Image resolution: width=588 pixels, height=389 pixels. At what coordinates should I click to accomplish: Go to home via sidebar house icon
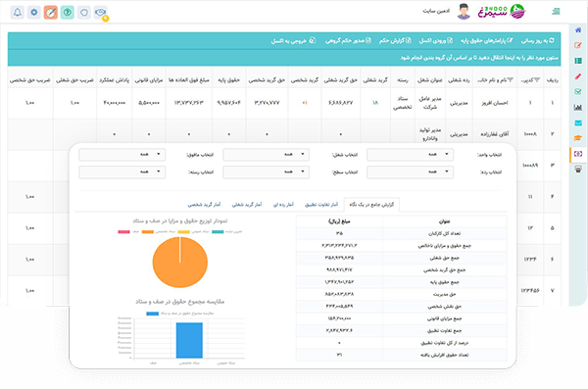[x=578, y=30]
